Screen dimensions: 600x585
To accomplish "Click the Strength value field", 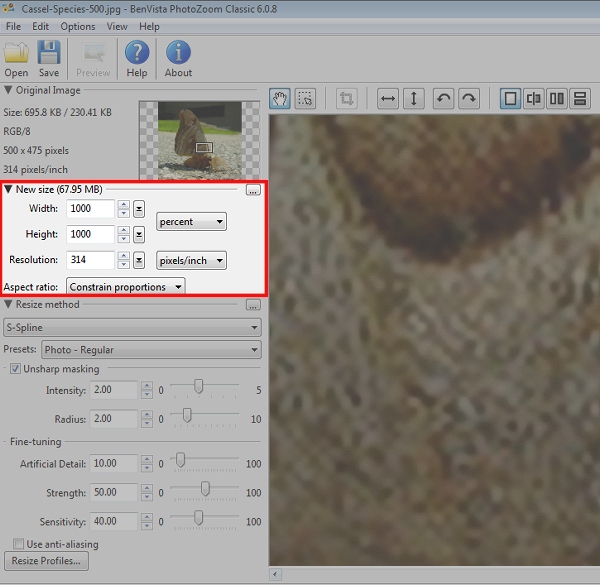I will 114,492.
